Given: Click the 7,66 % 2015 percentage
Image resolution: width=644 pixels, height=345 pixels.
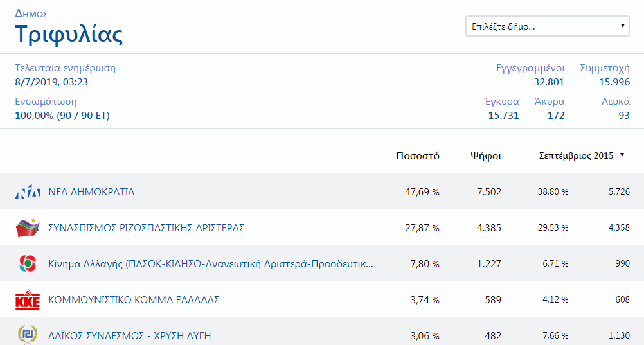Looking at the screenshot, I should click(x=555, y=335).
